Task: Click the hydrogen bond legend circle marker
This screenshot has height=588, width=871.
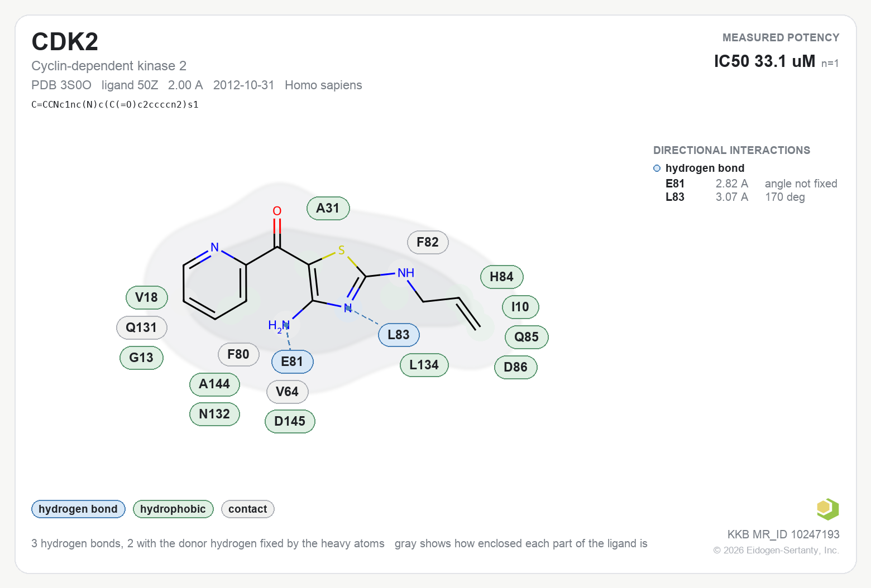Action: point(657,168)
